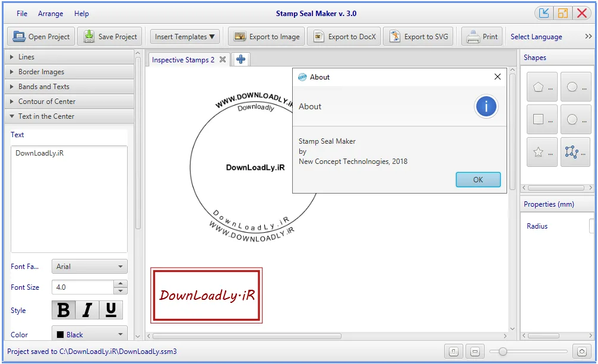Select the pentagon shape button
The height and width of the screenshot is (364, 598).
[542, 87]
